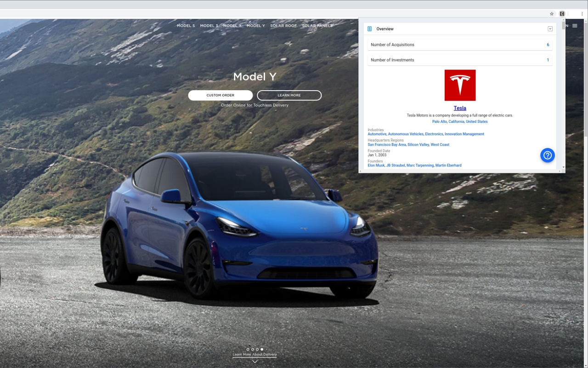This screenshot has width=588, height=368.
Task: Select the fourth carousel slide dot
Action: pyautogui.click(x=262, y=350)
